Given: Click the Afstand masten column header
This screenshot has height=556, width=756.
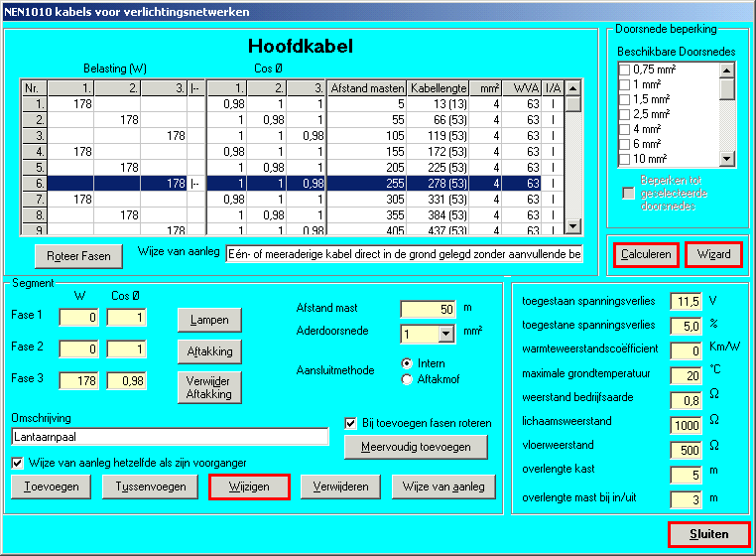Looking at the screenshot, I should tap(367, 88).
